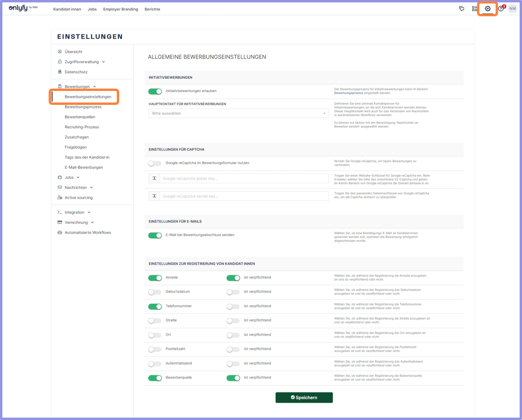This screenshot has height=420, width=522.
Task: Open Automatisierte Workflows in sidebar
Action: (88, 232)
